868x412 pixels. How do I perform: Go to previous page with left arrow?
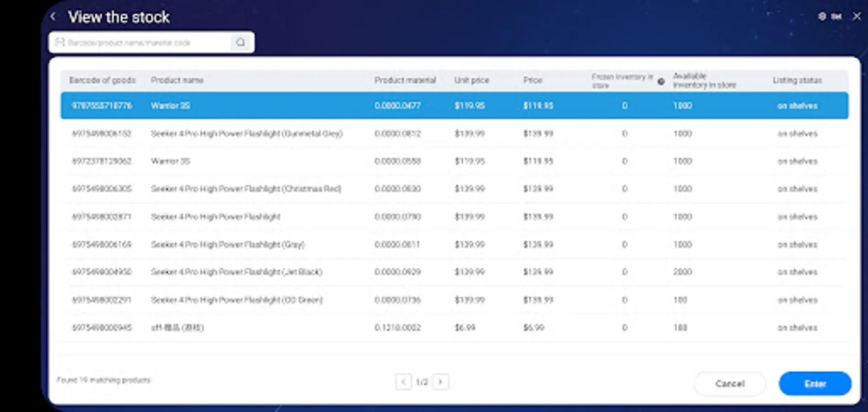pyautogui.click(x=404, y=381)
